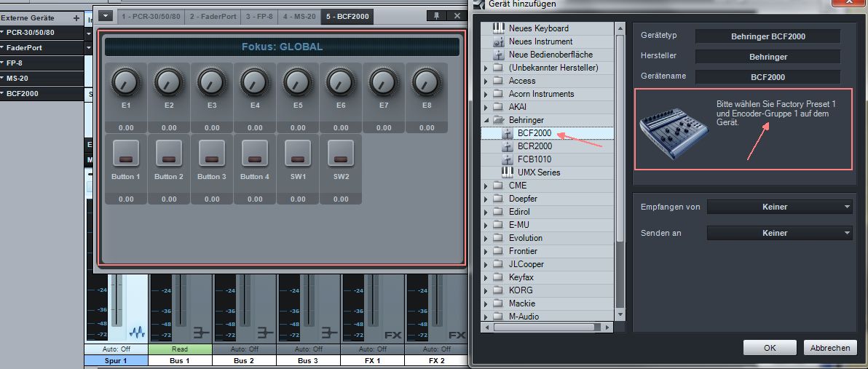Click Abbrechen to cancel dialog

[830, 348]
